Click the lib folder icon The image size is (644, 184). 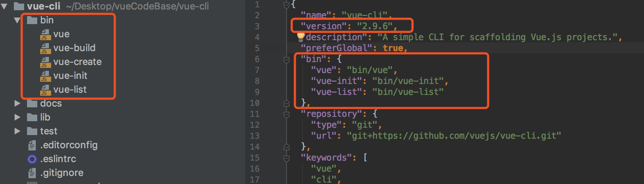click(32, 118)
